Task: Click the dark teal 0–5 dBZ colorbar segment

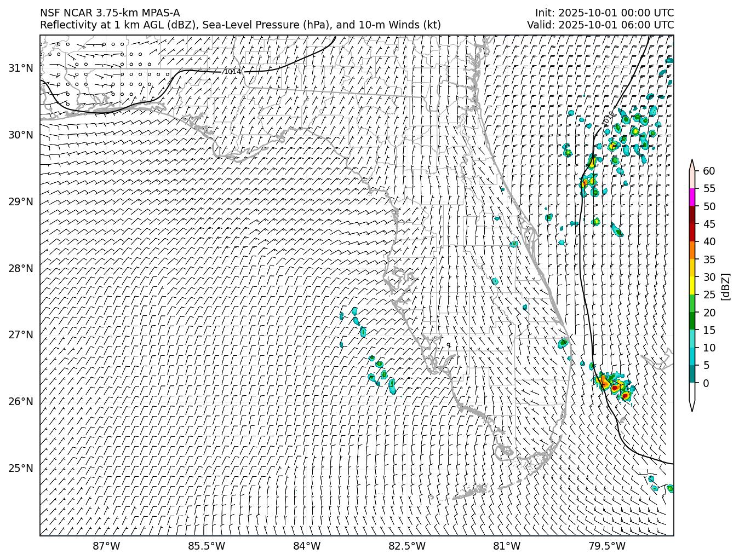Action: 692,374
